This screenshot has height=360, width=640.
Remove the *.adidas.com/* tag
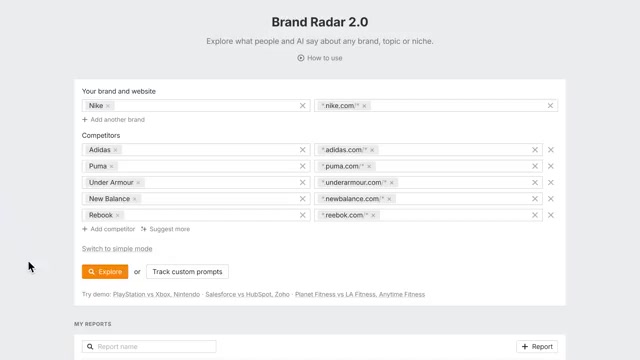(x=372, y=150)
